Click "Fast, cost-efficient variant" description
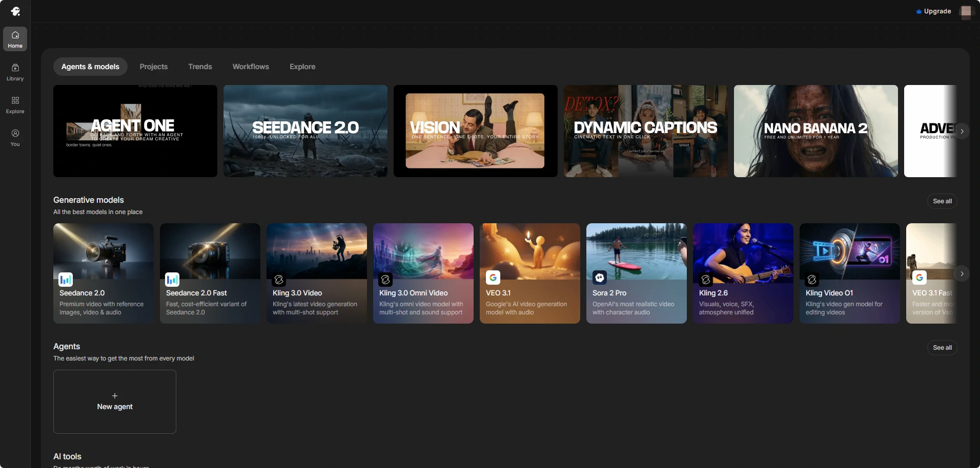Screen dimensions: 980x468 (206, 308)
